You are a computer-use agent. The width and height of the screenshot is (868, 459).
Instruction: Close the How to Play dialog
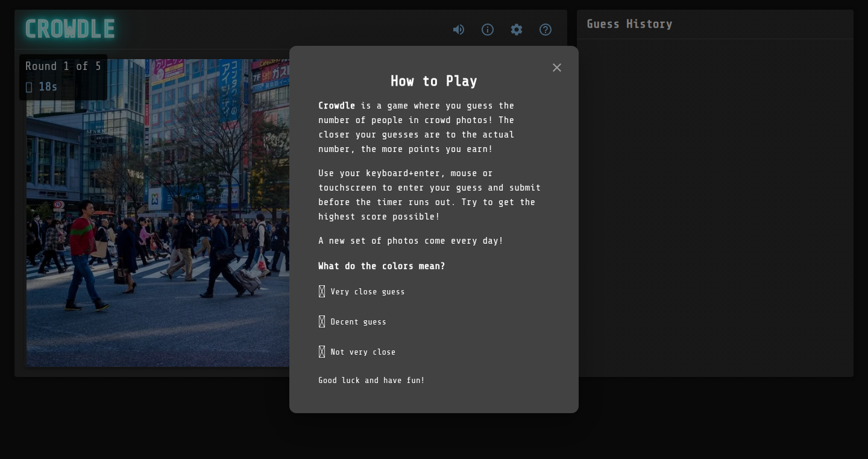pyautogui.click(x=557, y=68)
